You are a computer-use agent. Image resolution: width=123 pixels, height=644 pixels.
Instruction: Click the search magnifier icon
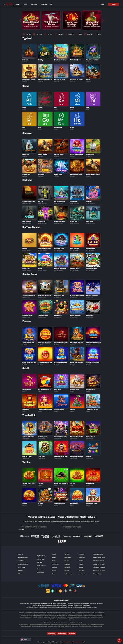click(51, 4)
